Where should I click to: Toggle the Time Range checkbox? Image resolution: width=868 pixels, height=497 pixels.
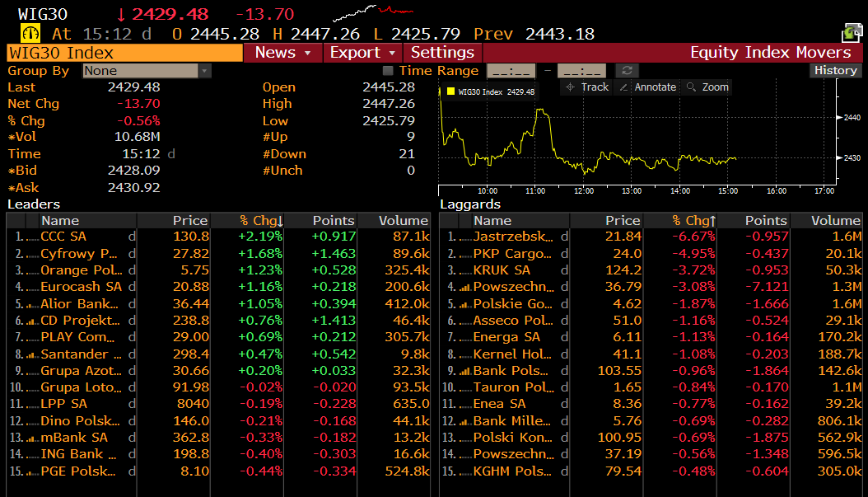[x=388, y=70]
